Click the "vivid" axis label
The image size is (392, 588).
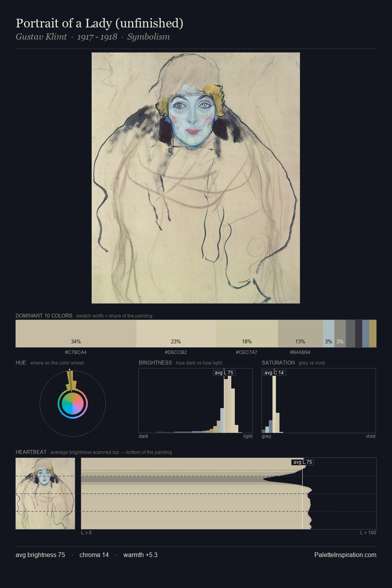[x=370, y=436]
